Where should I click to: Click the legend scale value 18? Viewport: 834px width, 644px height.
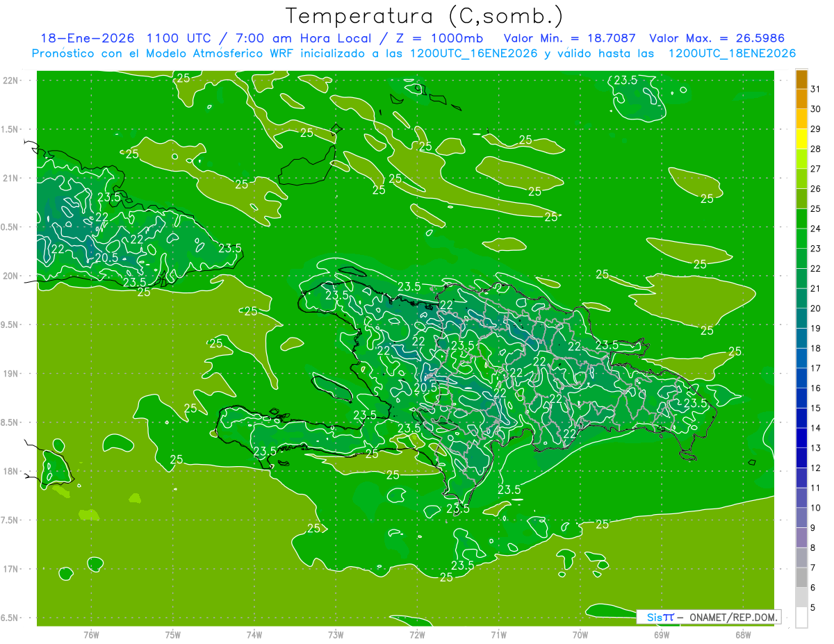click(x=816, y=348)
